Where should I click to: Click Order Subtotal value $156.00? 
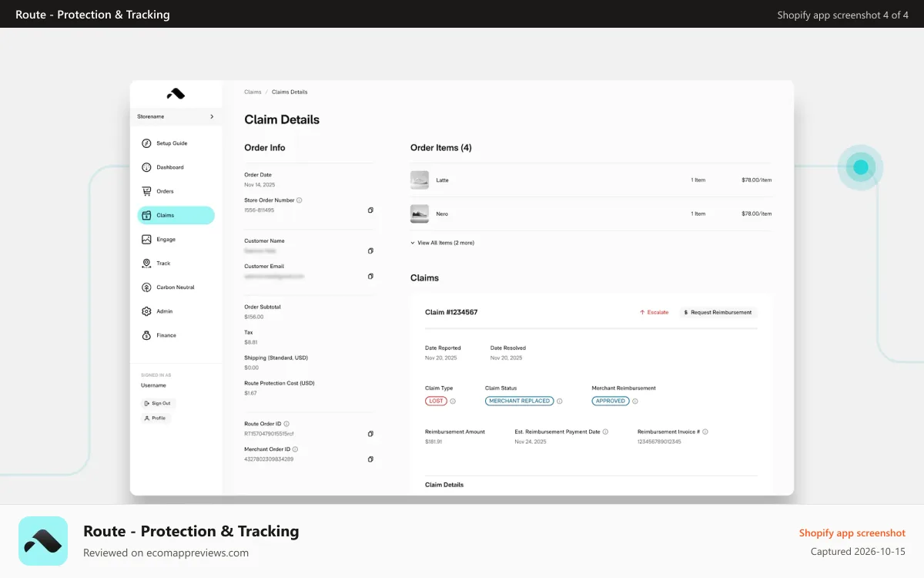coord(254,317)
